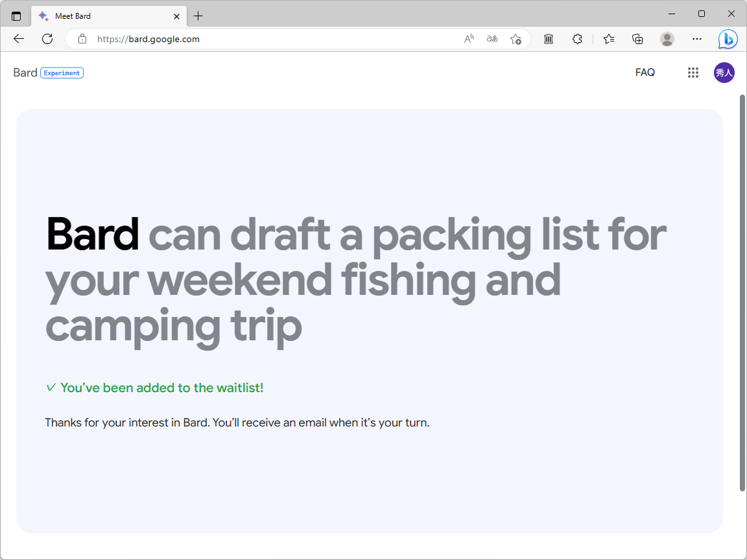The image size is (747, 560).
Task: Open the Settings and more menu
Action: click(x=697, y=39)
